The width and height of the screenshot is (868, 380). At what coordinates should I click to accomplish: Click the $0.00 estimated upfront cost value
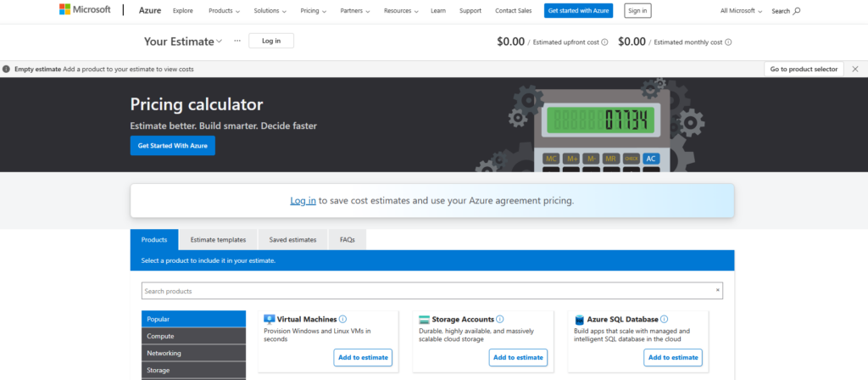pyautogui.click(x=510, y=42)
